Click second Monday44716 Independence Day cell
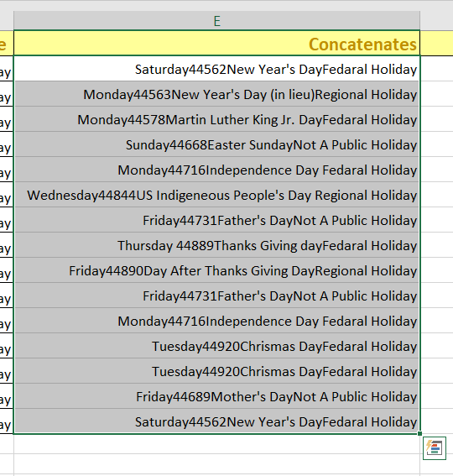 click(x=217, y=321)
